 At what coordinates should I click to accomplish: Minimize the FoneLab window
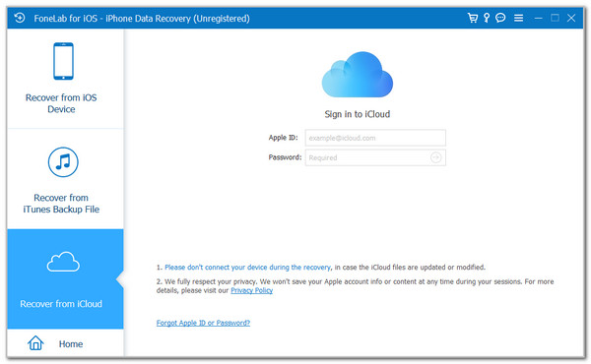538,18
